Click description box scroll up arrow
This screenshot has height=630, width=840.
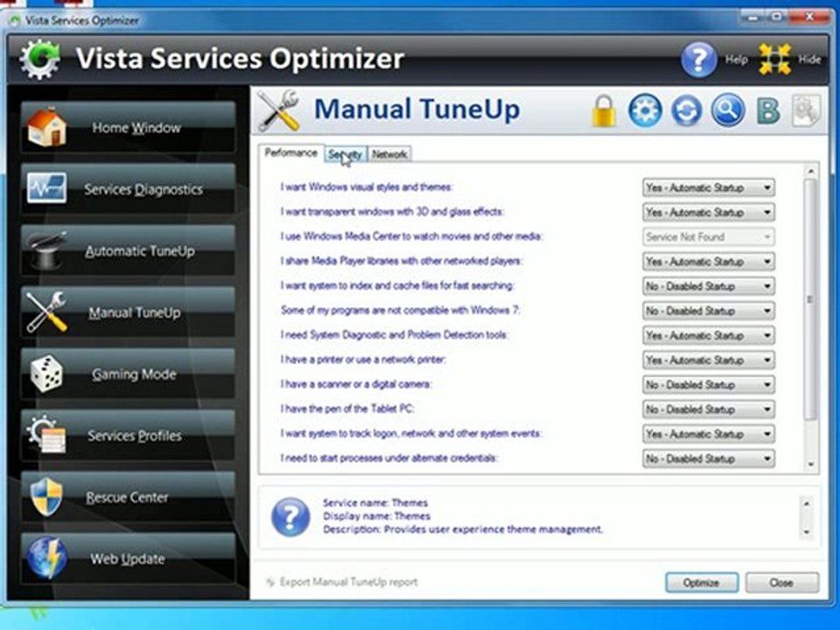click(x=806, y=504)
